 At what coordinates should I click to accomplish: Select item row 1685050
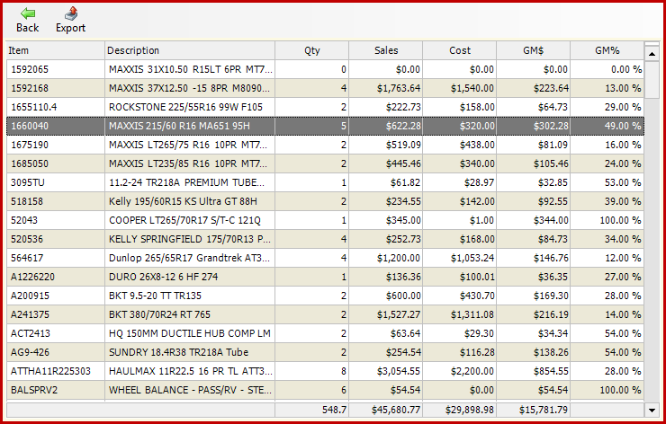(x=325, y=164)
